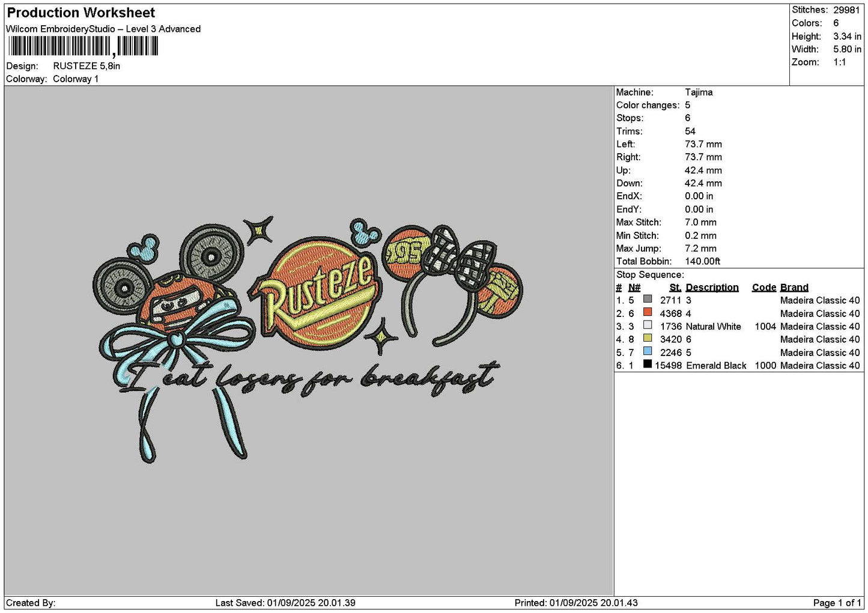Click the Zoom value '1:1'
This screenshot has height=613, width=868.
(839, 62)
